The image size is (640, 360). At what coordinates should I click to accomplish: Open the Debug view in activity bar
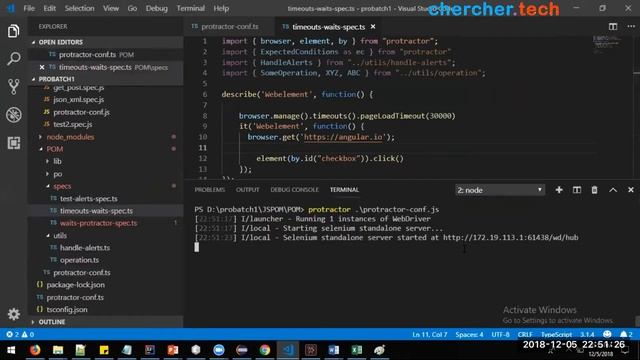tap(13, 115)
